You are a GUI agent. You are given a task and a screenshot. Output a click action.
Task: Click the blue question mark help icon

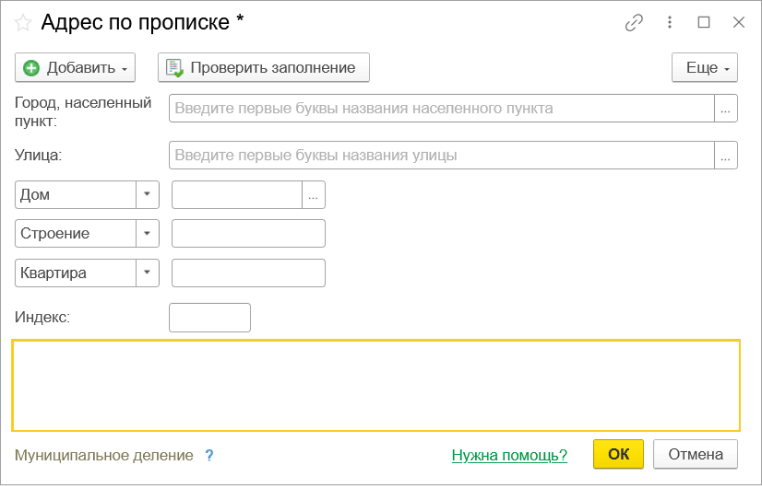[x=209, y=455]
